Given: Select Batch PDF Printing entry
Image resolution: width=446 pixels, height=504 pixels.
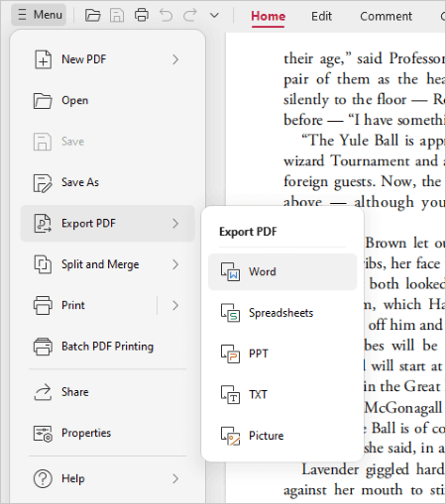Looking at the screenshot, I should click(x=107, y=347).
